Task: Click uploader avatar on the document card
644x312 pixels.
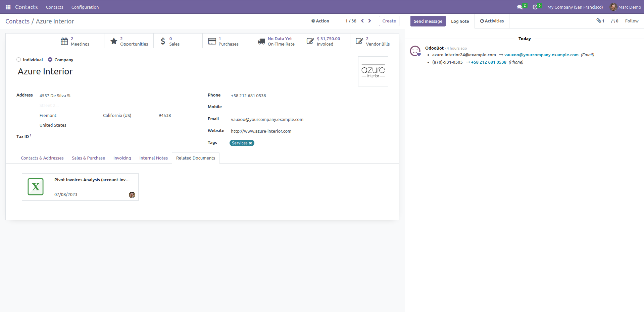Action: (132, 195)
